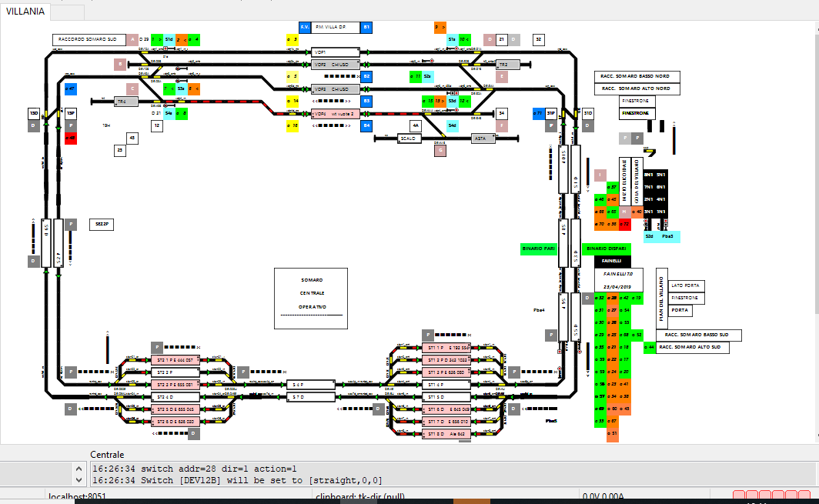The image size is (819, 504).
Task: Toggle the red 48 signal indicator
Action: pyautogui.click(x=71, y=139)
